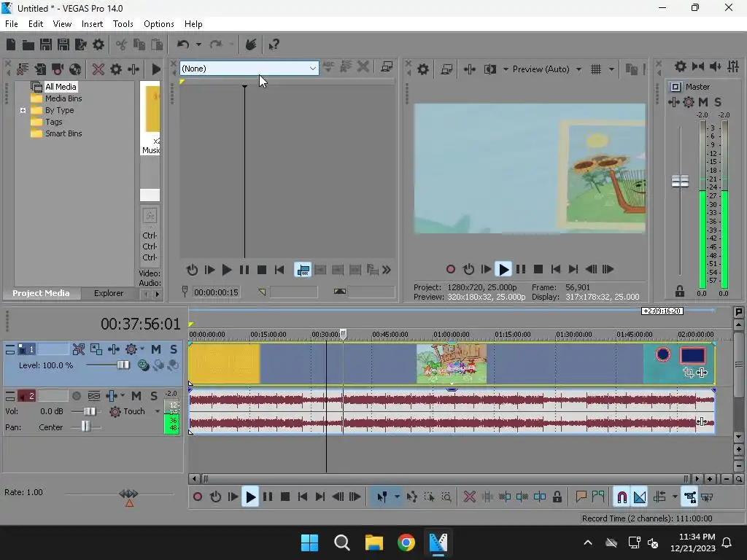Toggle the Enable Snapping magnet button

point(622,497)
